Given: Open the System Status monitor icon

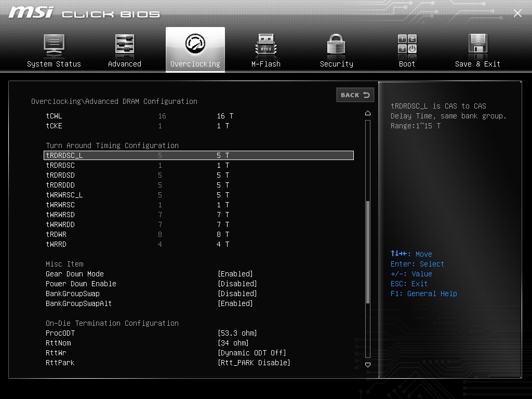Looking at the screenshot, I should tap(54, 45).
